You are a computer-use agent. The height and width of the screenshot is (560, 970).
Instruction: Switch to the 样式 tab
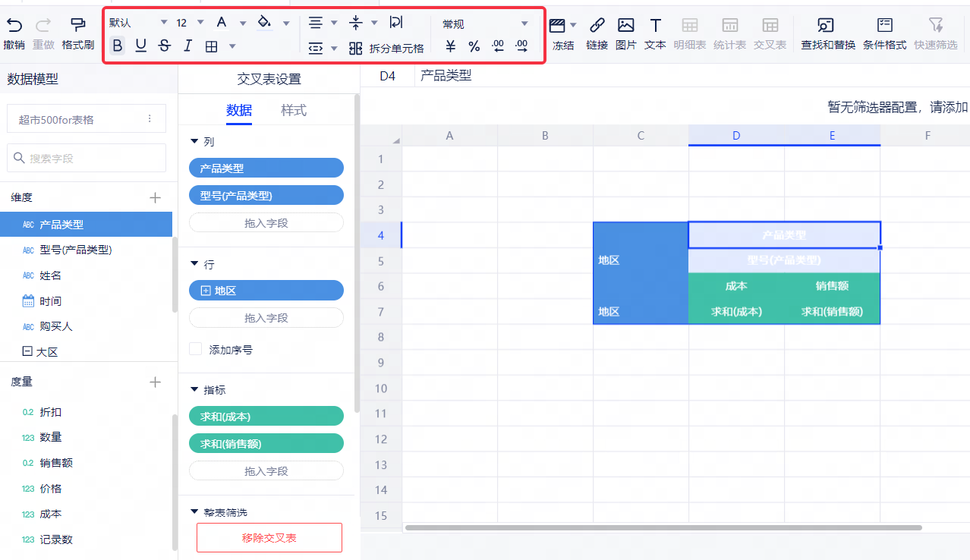tap(294, 111)
